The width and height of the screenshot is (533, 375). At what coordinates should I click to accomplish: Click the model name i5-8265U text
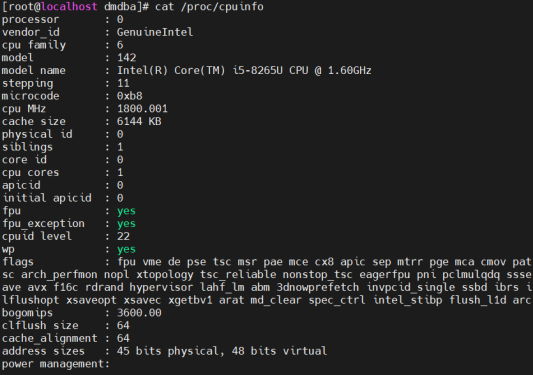[257, 70]
